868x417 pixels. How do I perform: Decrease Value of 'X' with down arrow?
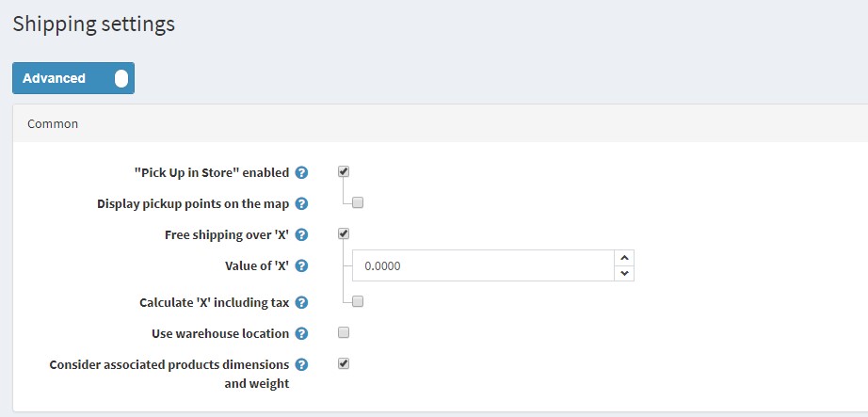(x=623, y=274)
